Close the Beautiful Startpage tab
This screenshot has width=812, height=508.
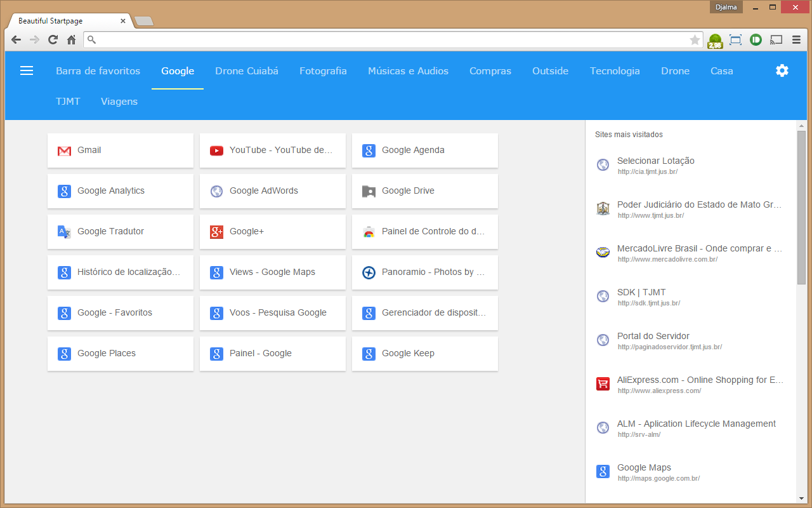[123, 21]
